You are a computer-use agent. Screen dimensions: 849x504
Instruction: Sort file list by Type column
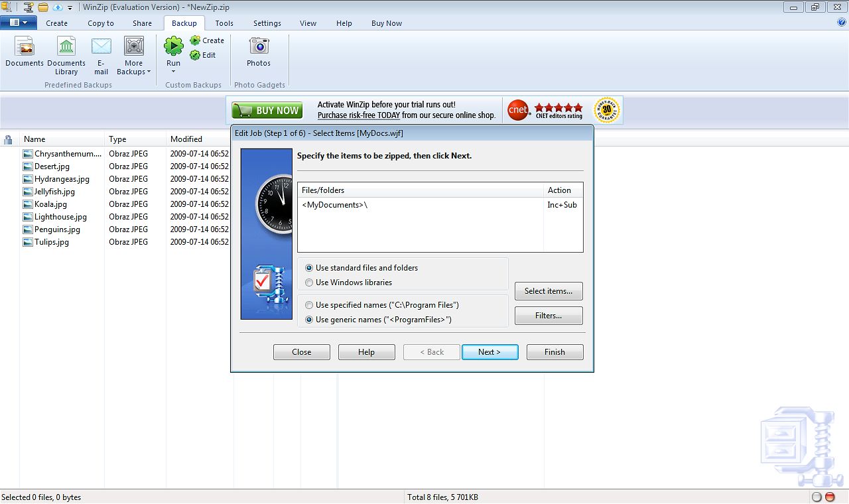point(135,139)
